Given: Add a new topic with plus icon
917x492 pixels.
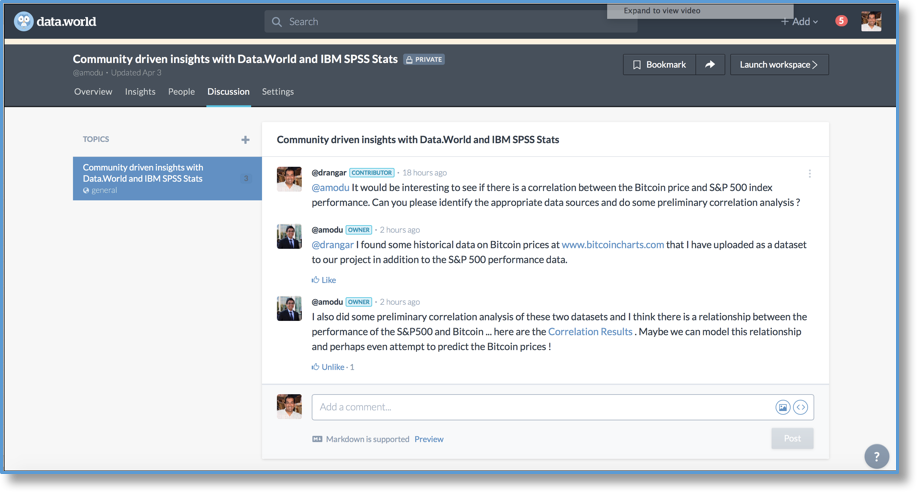Looking at the screenshot, I should click(x=246, y=139).
